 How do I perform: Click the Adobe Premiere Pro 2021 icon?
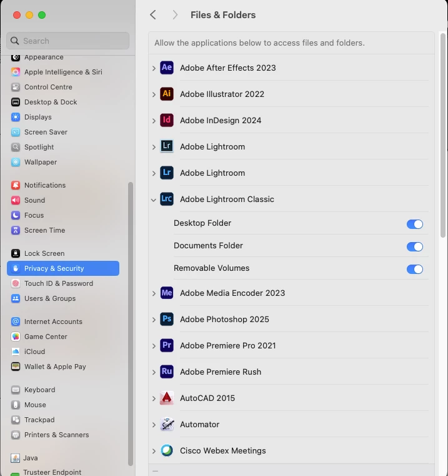(167, 345)
